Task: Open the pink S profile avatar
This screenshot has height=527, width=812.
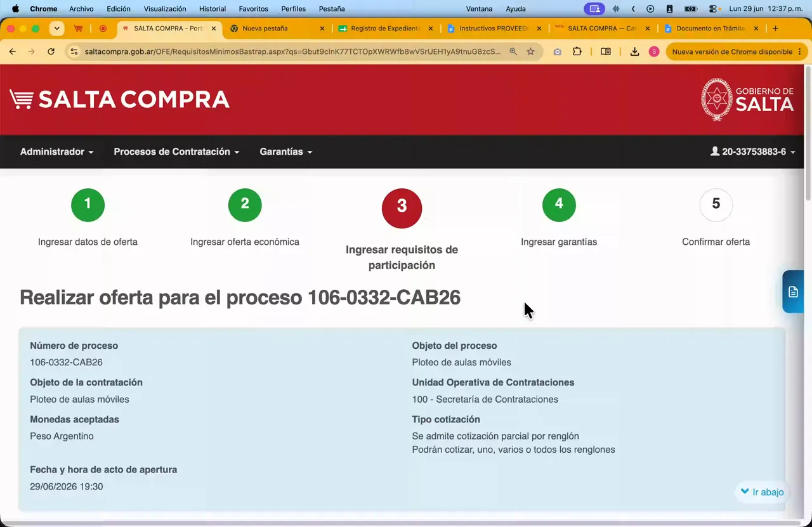Action: (x=654, y=51)
